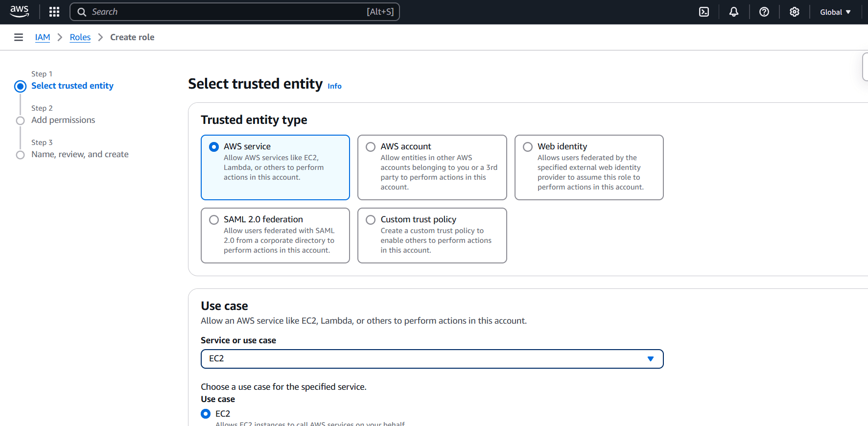This screenshot has width=868, height=426.
Task: Click 'Choose a use case for the specified service'
Action: click(283, 387)
